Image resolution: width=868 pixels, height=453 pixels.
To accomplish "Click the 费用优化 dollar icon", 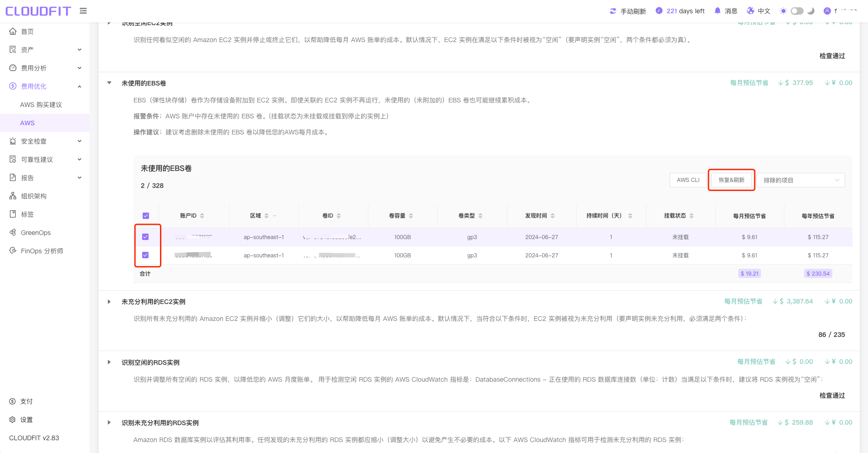I will pos(13,86).
